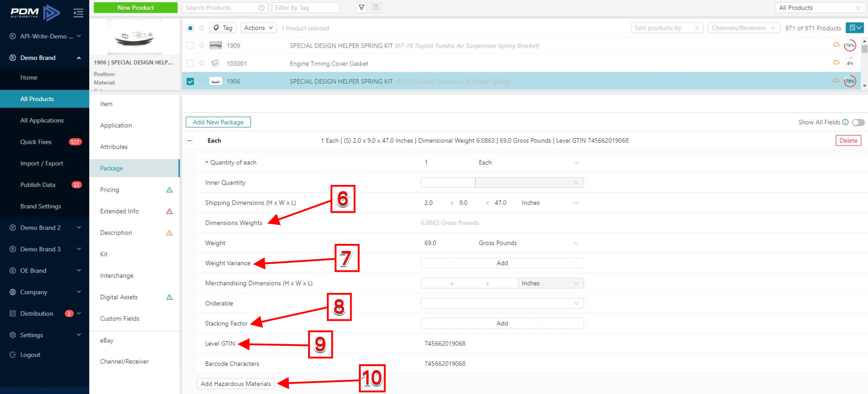Open the view options icon at top right
The width and height of the screenshot is (868, 394).
point(855,28)
